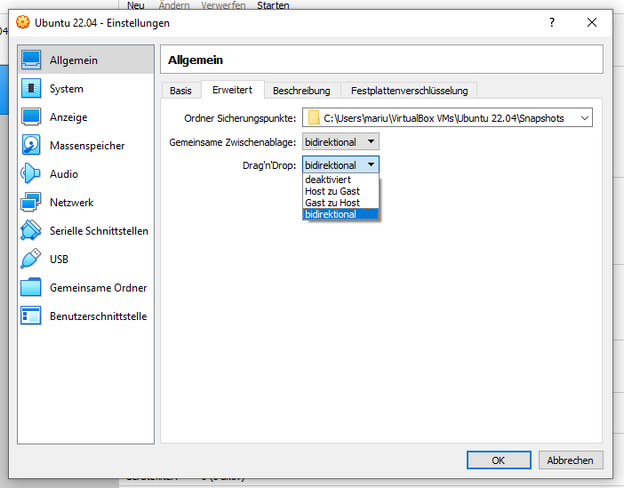Confirm settings with the OK button

coord(498,460)
